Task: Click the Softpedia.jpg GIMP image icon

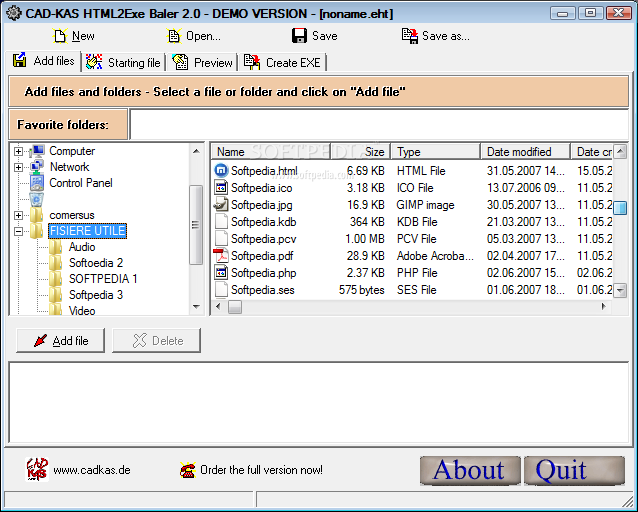Action: click(x=221, y=205)
